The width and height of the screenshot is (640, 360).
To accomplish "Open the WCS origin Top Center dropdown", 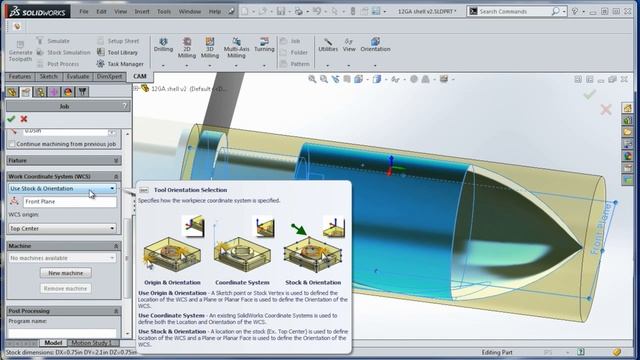I will pos(62,229).
